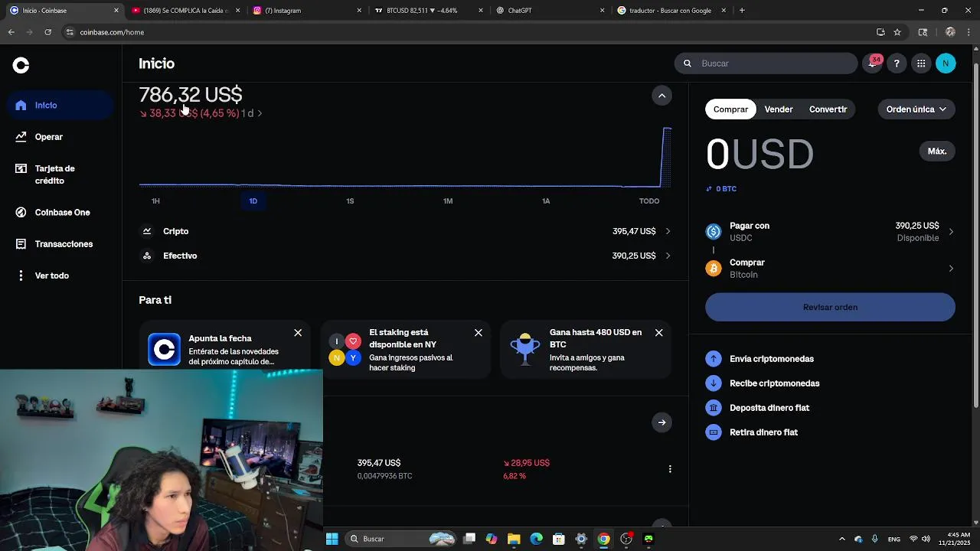Switch to the ChatGPT browser tab
Image resolution: width=980 pixels, height=551 pixels.
pyautogui.click(x=548, y=11)
